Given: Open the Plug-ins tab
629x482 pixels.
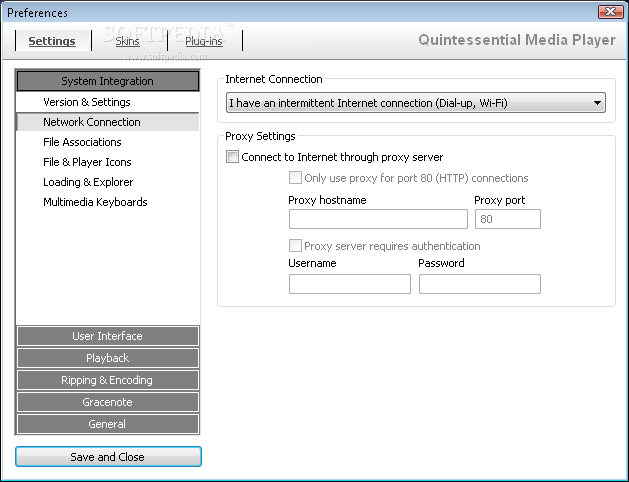Looking at the screenshot, I should coord(204,41).
